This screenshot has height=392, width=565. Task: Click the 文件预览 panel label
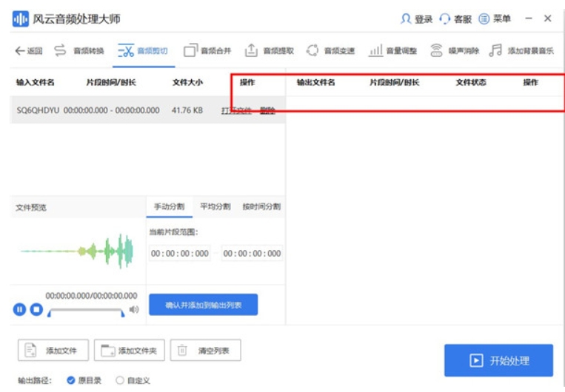pyautogui.click(x=31, y=207)
